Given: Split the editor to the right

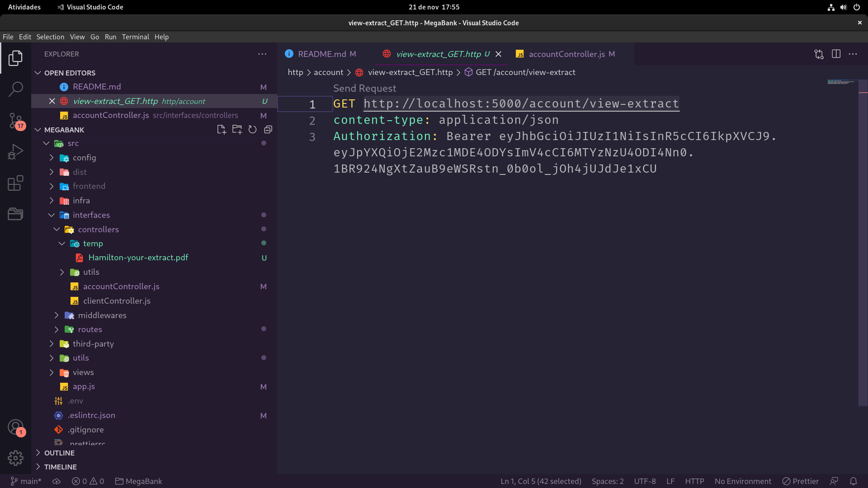Looking at the screenshot, I should click(836, 54).
